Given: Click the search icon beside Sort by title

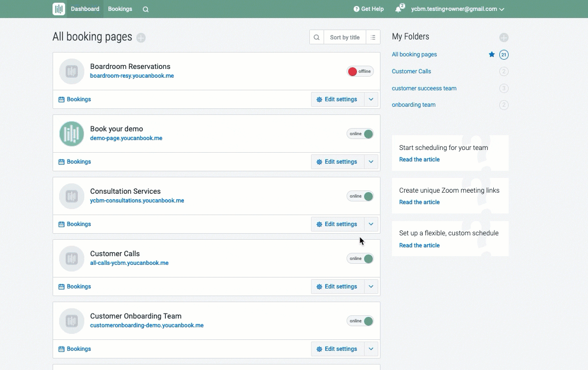Looking at the screenshot, I should point(316,37).
